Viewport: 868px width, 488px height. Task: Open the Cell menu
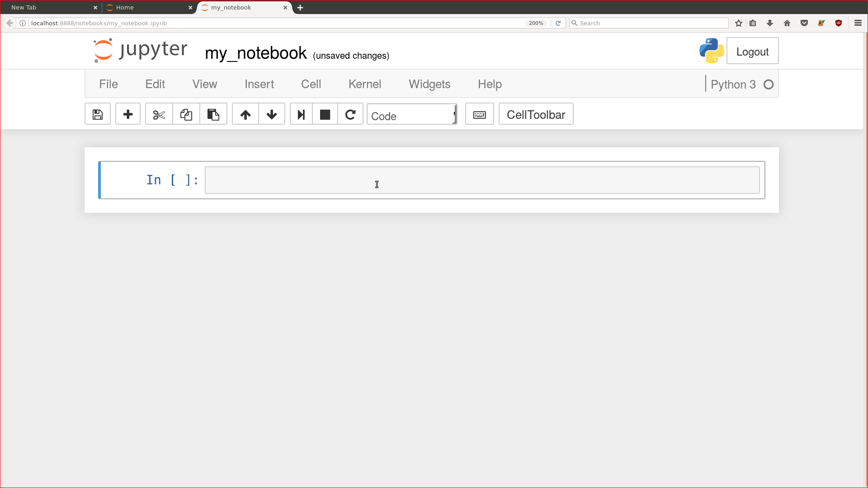click(311, 84)
